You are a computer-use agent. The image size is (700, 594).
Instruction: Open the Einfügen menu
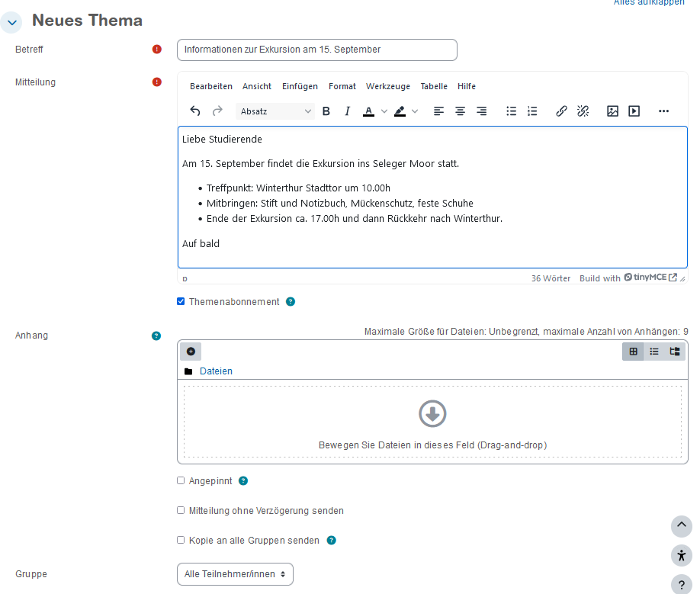point(300,86)
